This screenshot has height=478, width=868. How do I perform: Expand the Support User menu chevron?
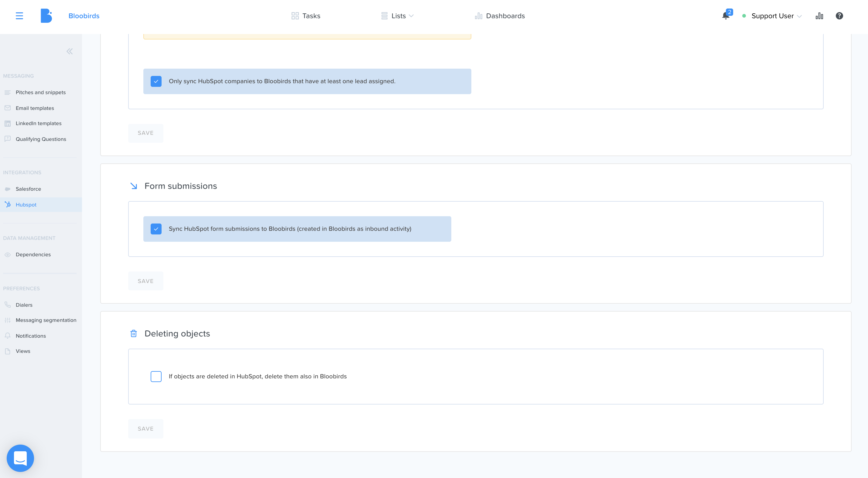(799, 16)
